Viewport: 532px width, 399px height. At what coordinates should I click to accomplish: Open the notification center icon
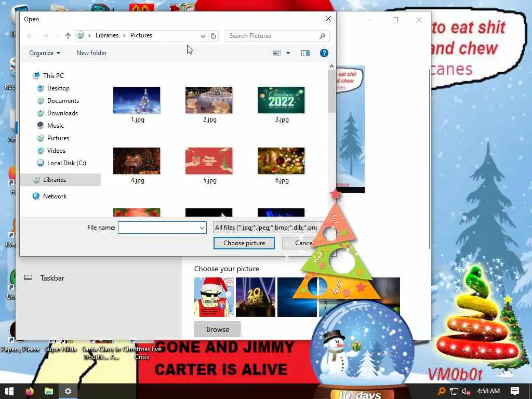(515, 391)
